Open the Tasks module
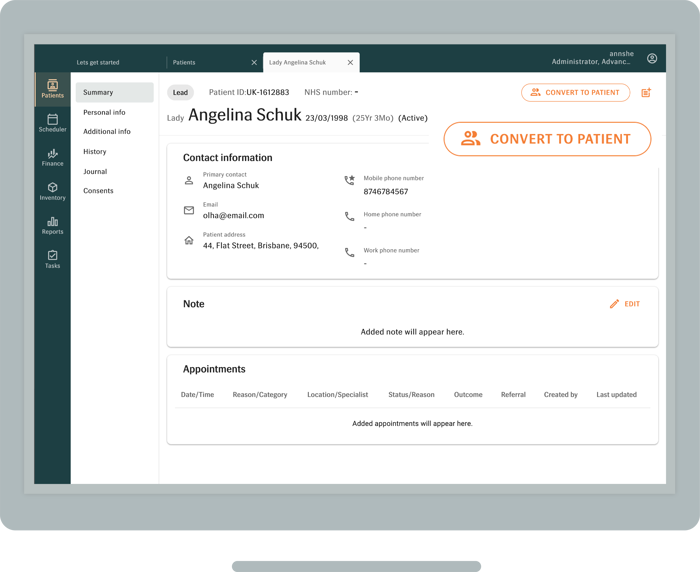 53,259
